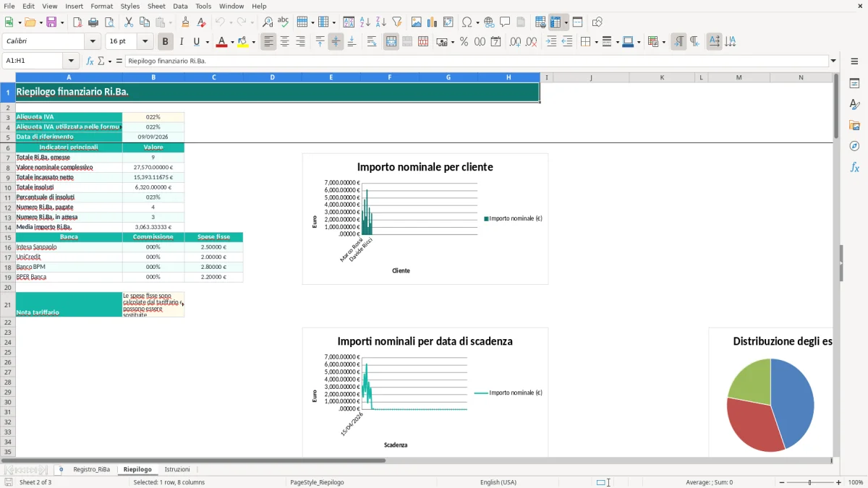Select the Clone Formatting paintbrush
Image resolution: width=868 pixels, height=488 pixels.
tap(185, 22)
